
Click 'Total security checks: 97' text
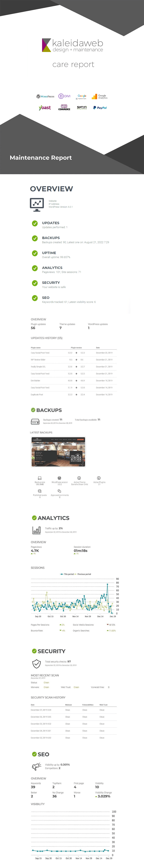[58, 661]
